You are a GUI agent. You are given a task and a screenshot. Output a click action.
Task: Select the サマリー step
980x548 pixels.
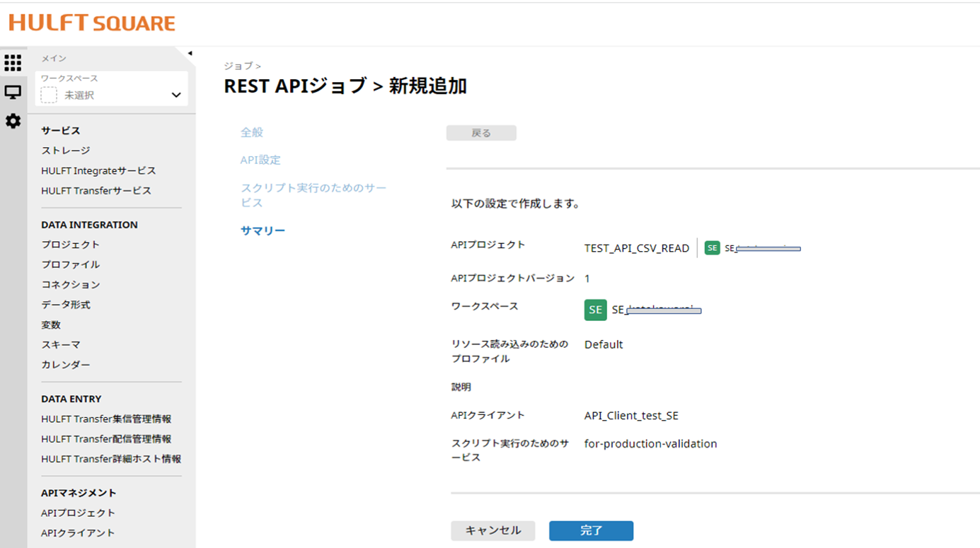click(263, 230)
